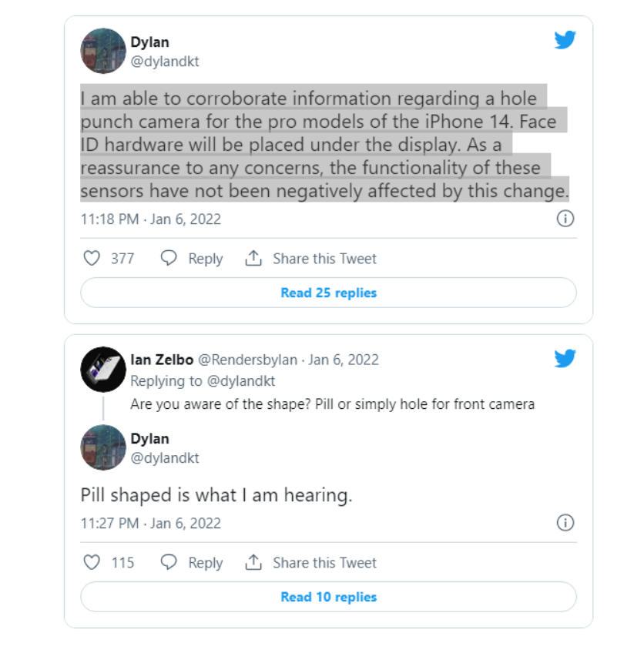Click the share icon under the pill-shaped tweet
The height and width of the screenshot is (653, 644).
point(253,563)
